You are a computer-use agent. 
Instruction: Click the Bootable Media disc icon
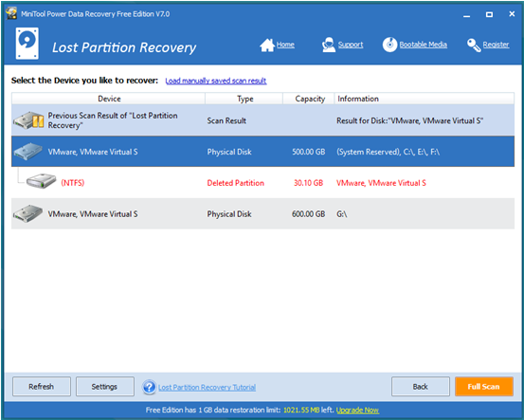389,45
